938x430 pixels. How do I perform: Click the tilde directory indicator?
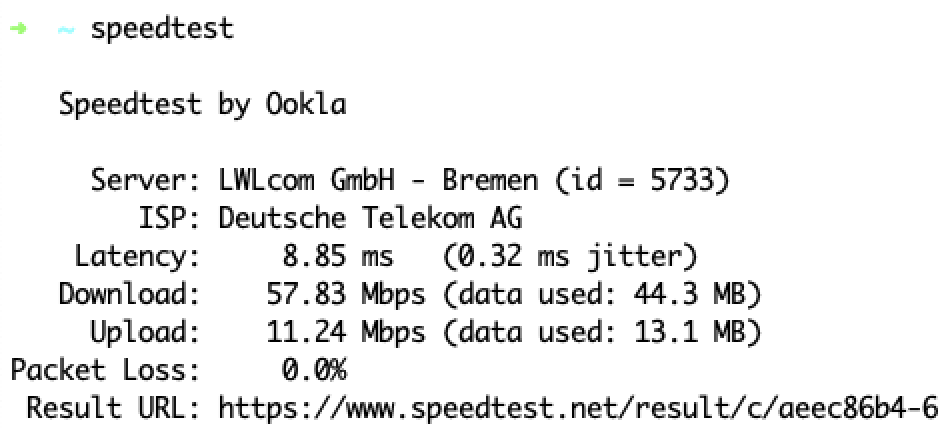click(x=66, y=29)
